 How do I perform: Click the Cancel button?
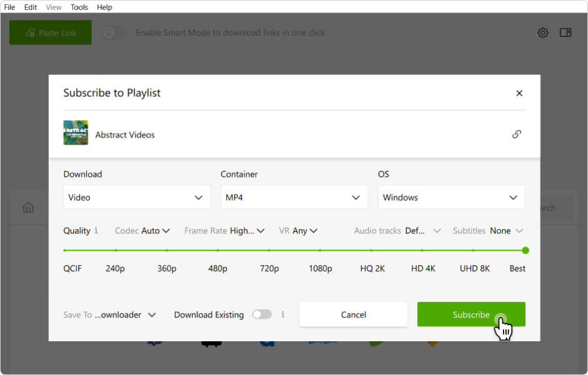pos(353,314)
